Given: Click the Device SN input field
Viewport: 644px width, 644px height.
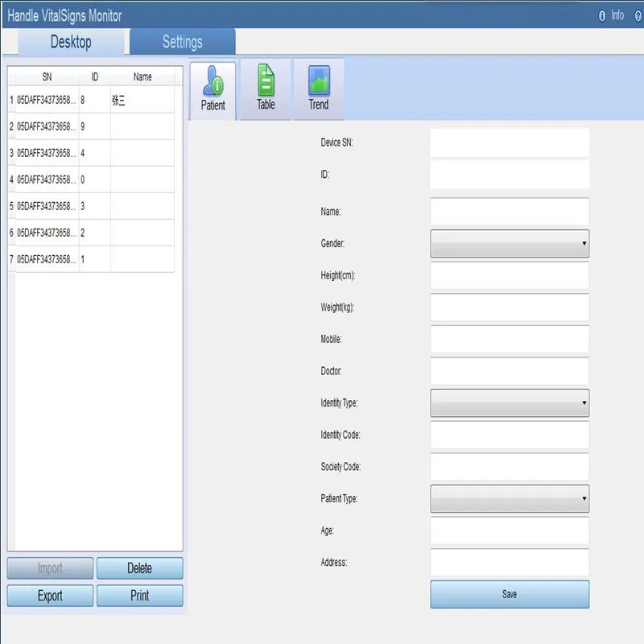Looking at the screenshot, I should [510, 142].
